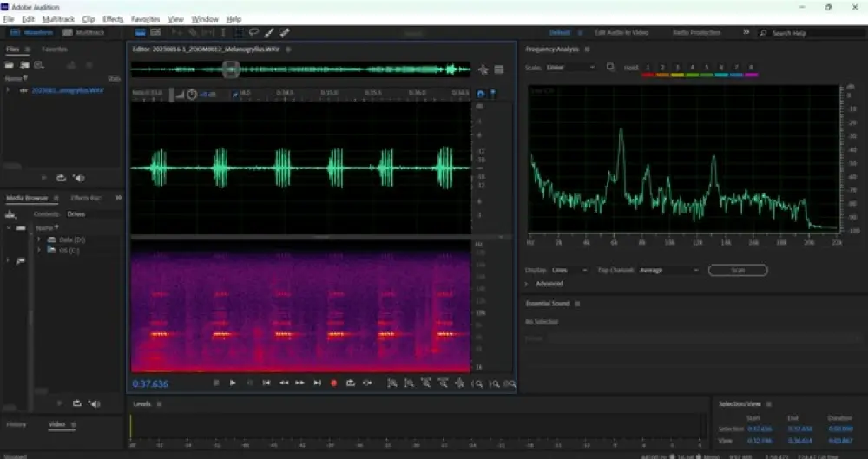Open the Top Channel Average dropdown
868x459 pixels.
(x=669, y=270)
